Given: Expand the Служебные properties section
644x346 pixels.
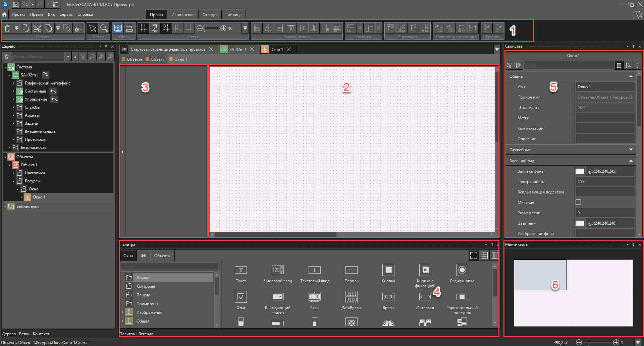Looking at the screenshot, I should (631, 150).
